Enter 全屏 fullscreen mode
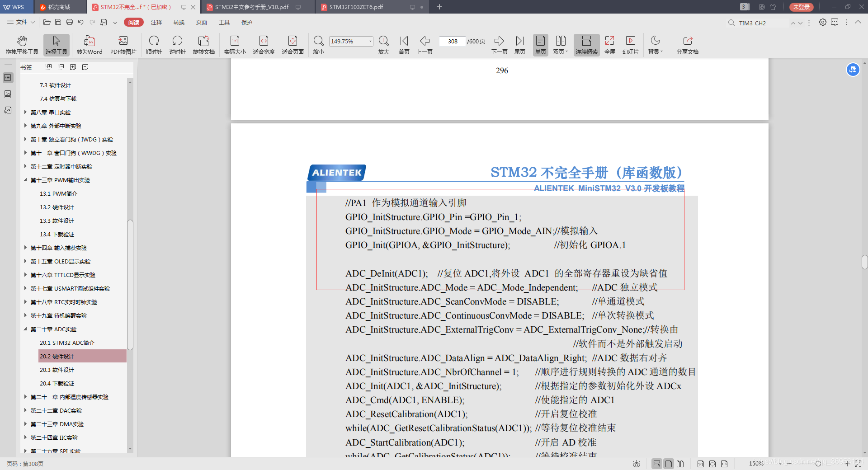The image size is (868, 470). tap(610, 45)
